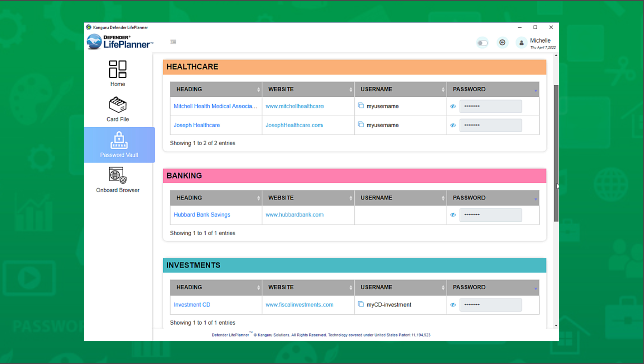Click the Investment CD password field
644x364 pixels.
(x=491, y=305)
